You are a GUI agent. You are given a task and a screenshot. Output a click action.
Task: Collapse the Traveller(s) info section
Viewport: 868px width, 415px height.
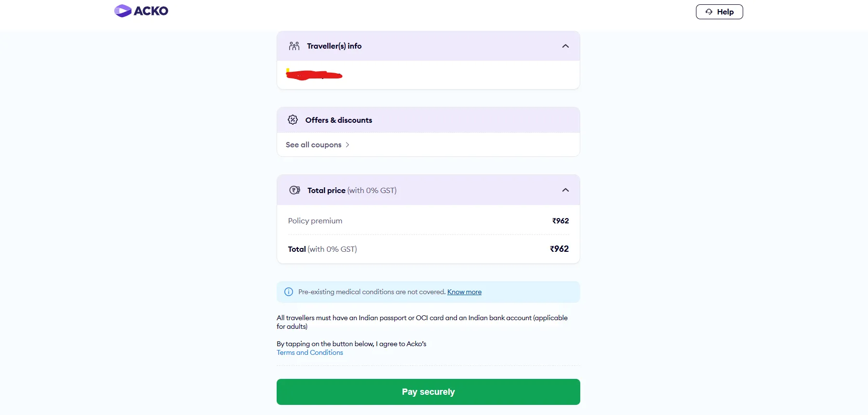point(565,46)
